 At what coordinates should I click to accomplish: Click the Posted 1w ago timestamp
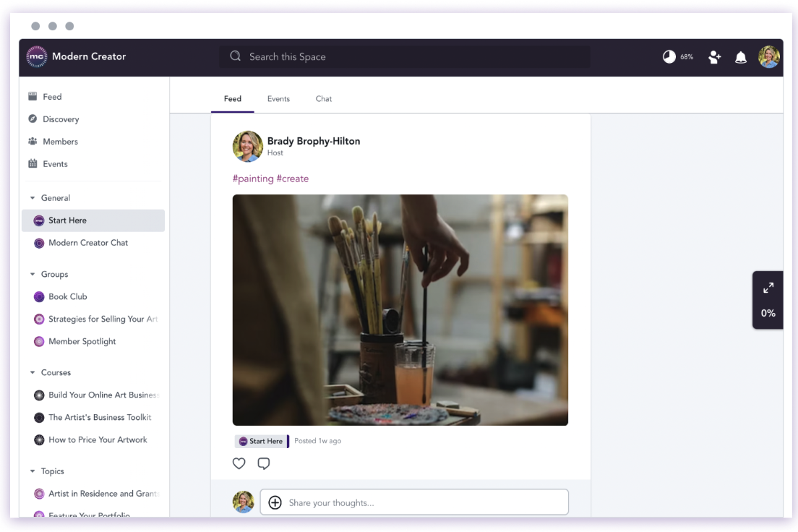[317, 441]
